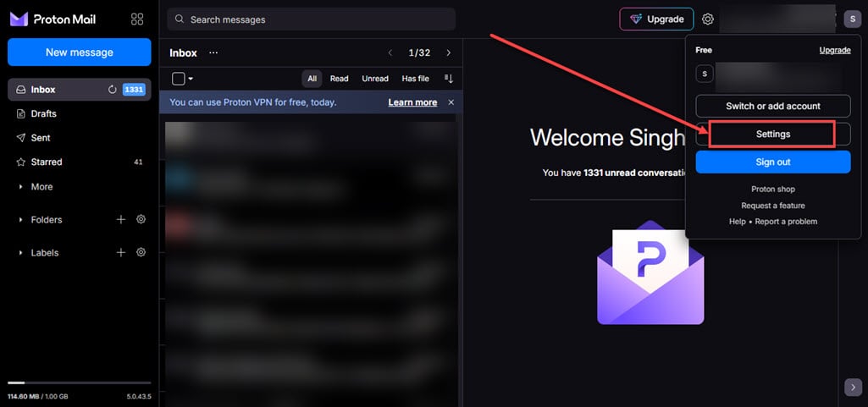Screen dimensions: 868x407
Task: Add a new folder with plus icon
Action: pos(121,219)
